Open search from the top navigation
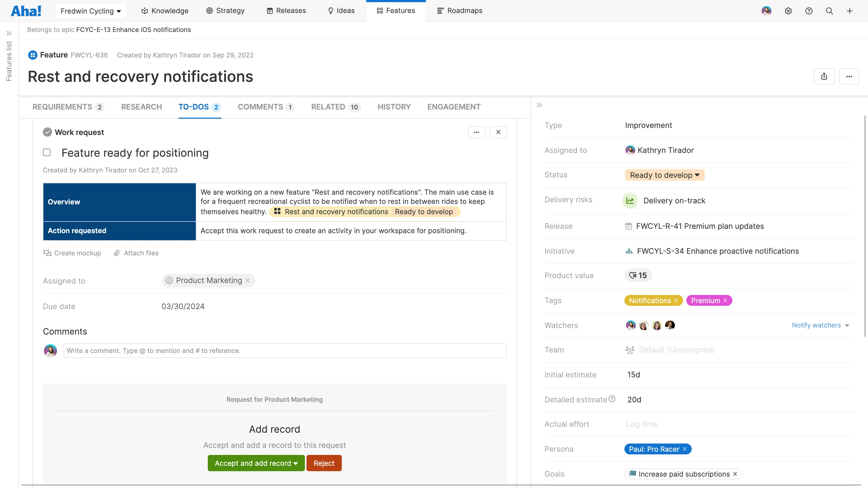 click(829, 11)
